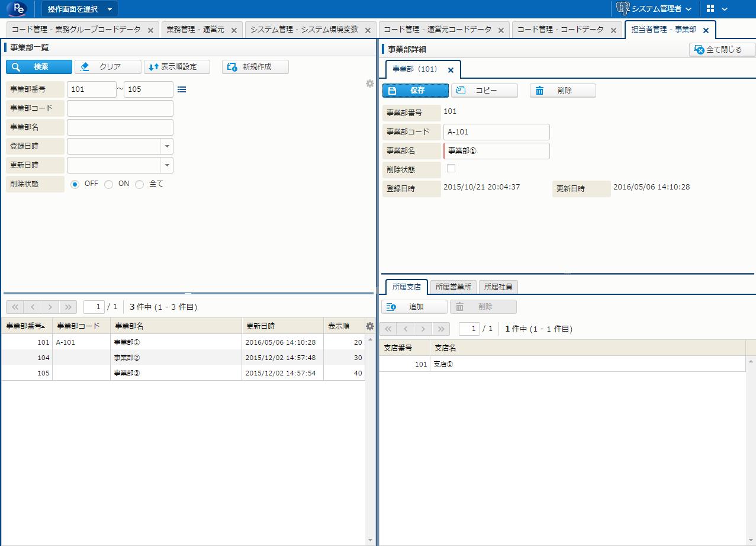The height and width of the screenshot is (546, 756).
Task: Click the Pe application logo
Action: pos(20,9)
